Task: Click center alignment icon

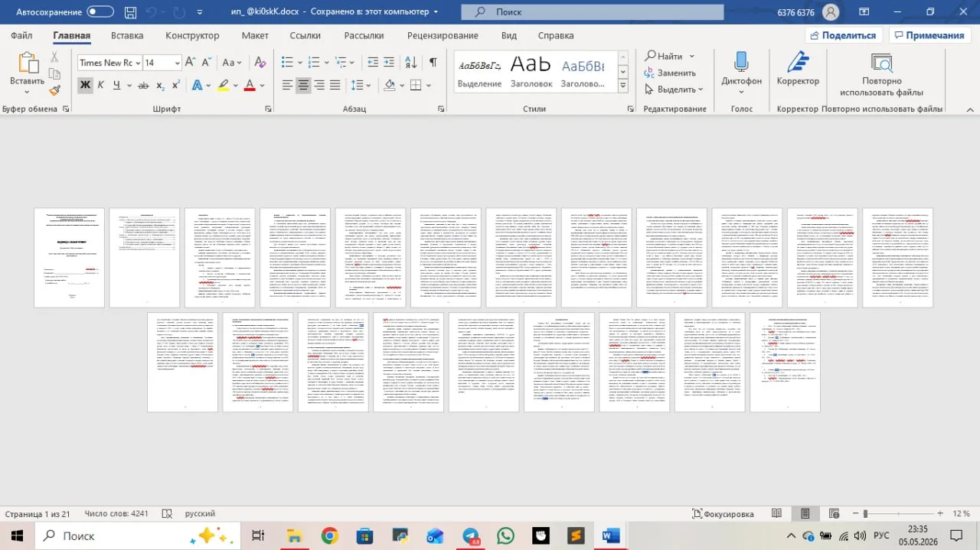Action: 304,85
